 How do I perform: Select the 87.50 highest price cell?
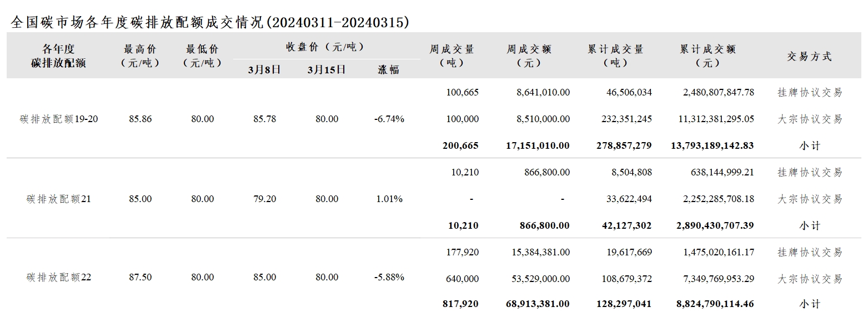click(x=140, y=277)
